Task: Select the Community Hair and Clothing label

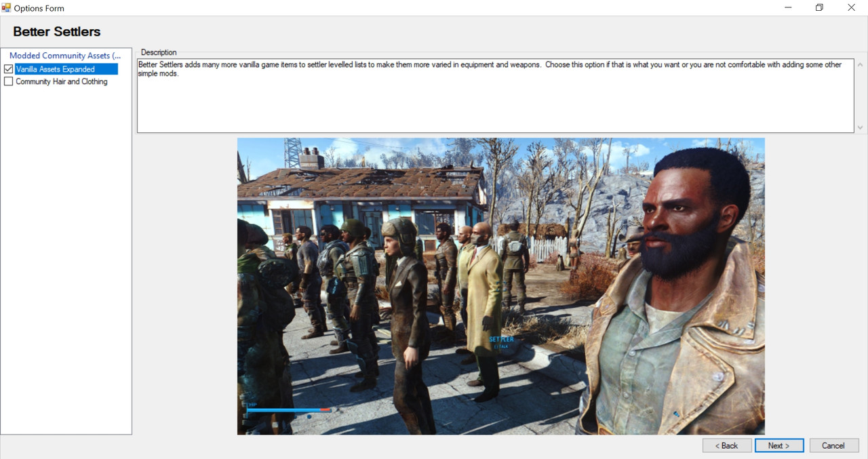Action: [x=62, y=81]
